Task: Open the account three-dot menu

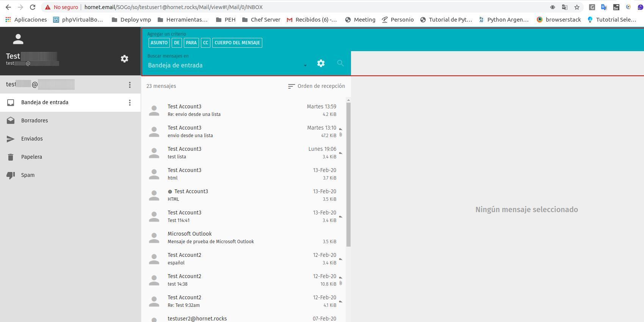Action: point(130,85)
